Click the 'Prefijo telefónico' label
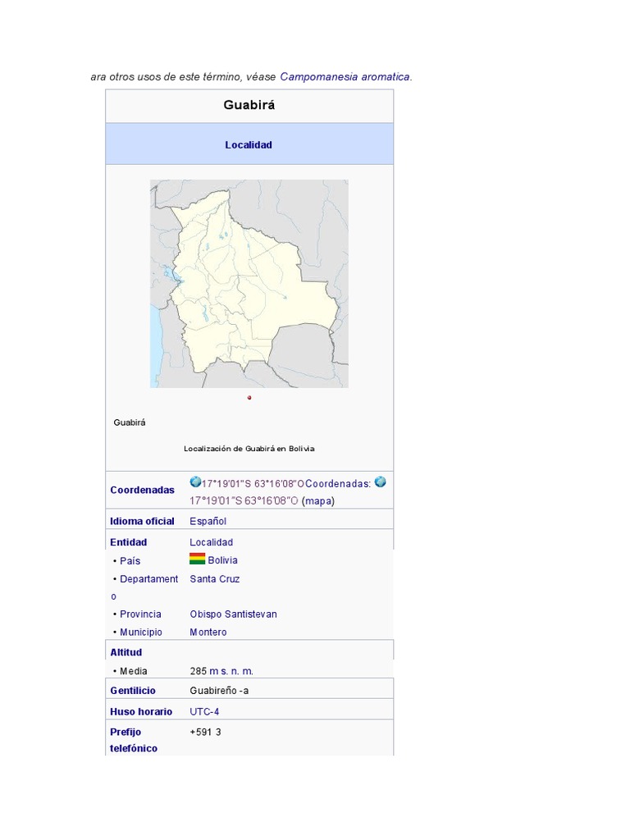The image size is (630, 840). tap(134, 741)
